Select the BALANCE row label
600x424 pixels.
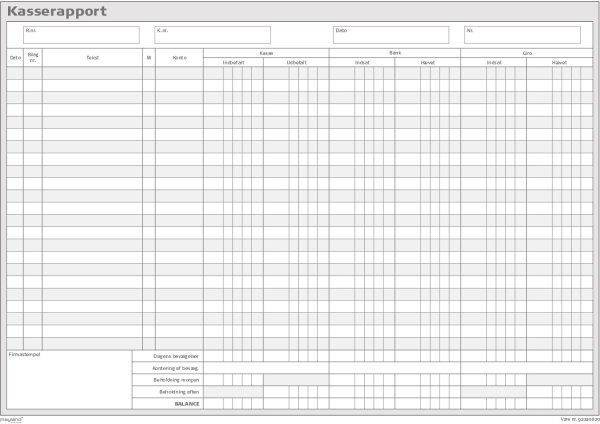coord(187,404)
